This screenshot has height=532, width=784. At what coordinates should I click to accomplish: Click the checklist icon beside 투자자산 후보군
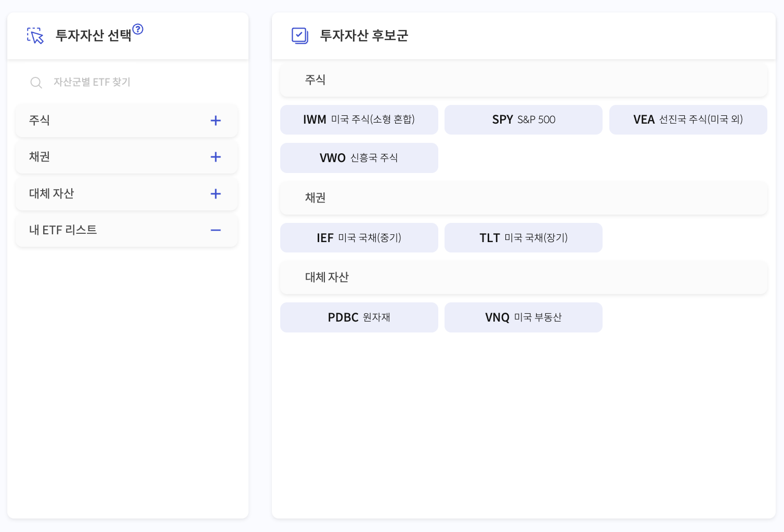[x=300, y=36]
